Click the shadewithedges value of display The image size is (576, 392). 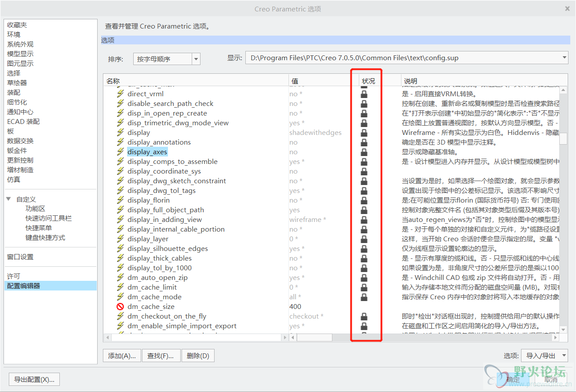(x=315, y=132)
